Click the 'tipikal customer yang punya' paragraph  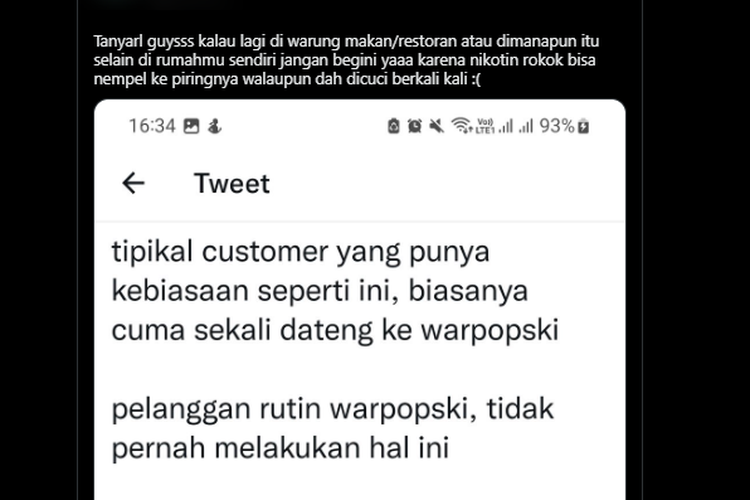335,290
